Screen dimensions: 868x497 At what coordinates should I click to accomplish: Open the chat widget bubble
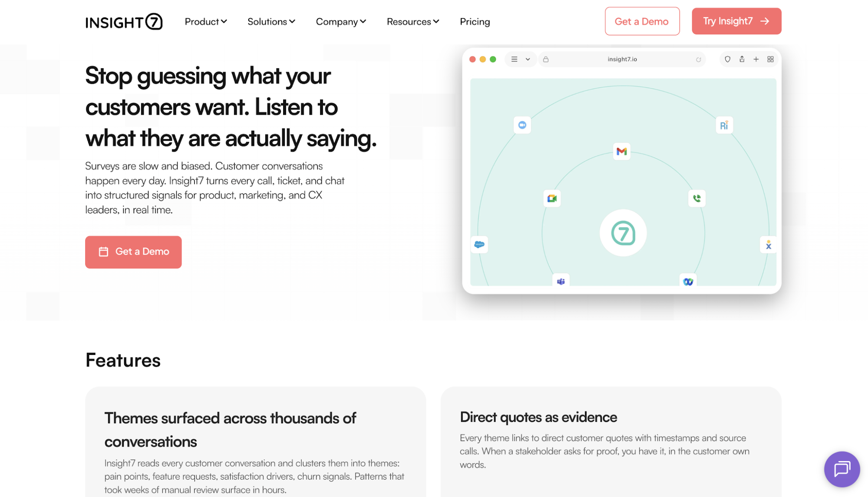(842, 469)
